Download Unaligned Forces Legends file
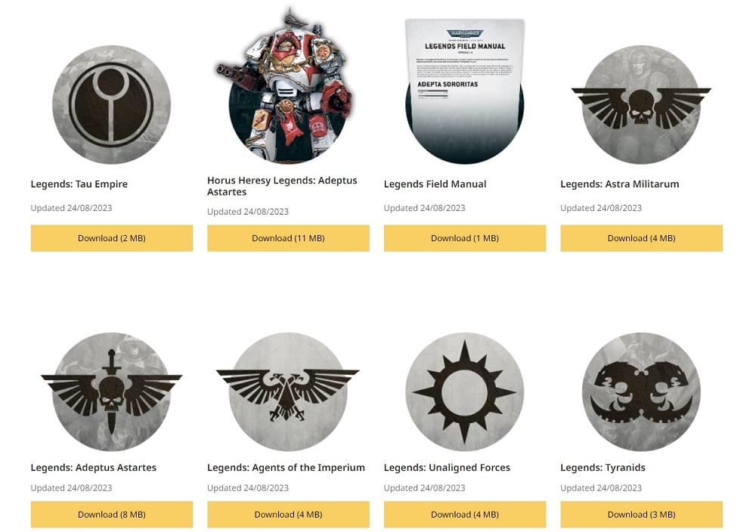The width and height of the screenshot is (756, 532). (465, 514)
